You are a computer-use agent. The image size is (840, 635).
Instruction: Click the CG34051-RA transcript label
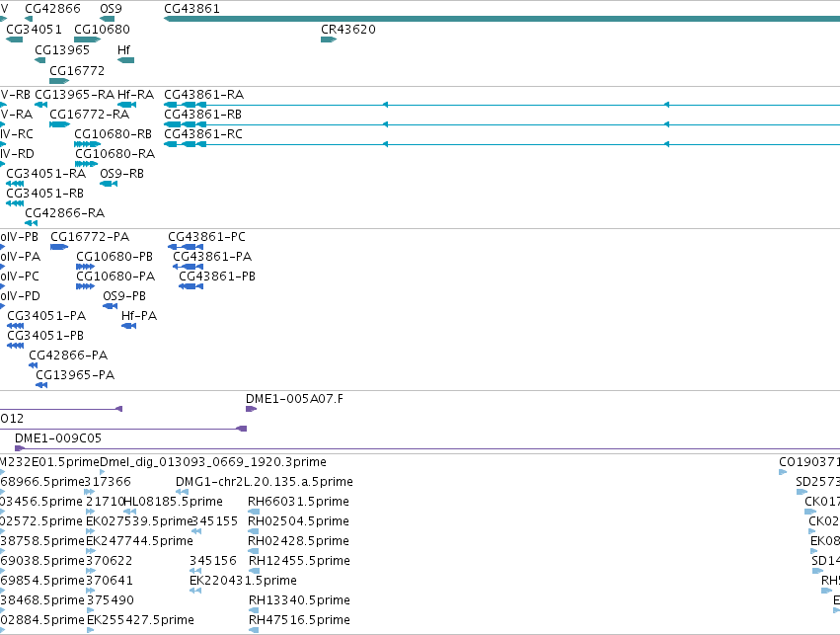(x=46, y=174)
